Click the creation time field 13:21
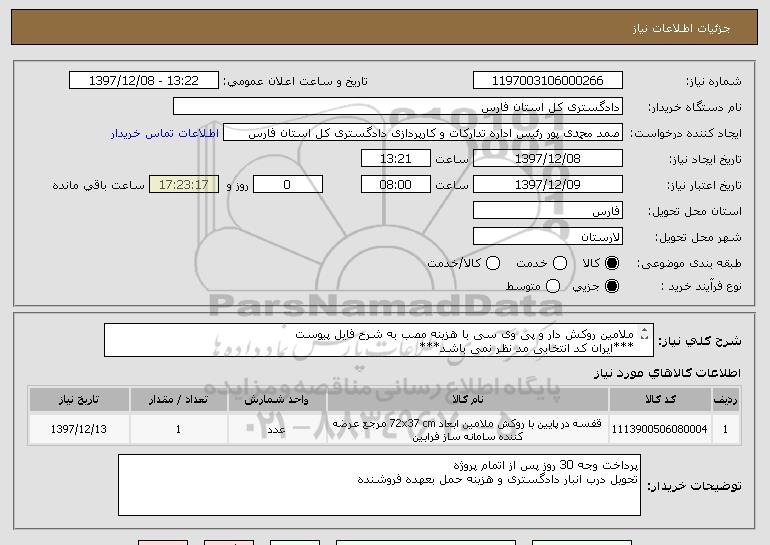 click(x=396, y=159)
